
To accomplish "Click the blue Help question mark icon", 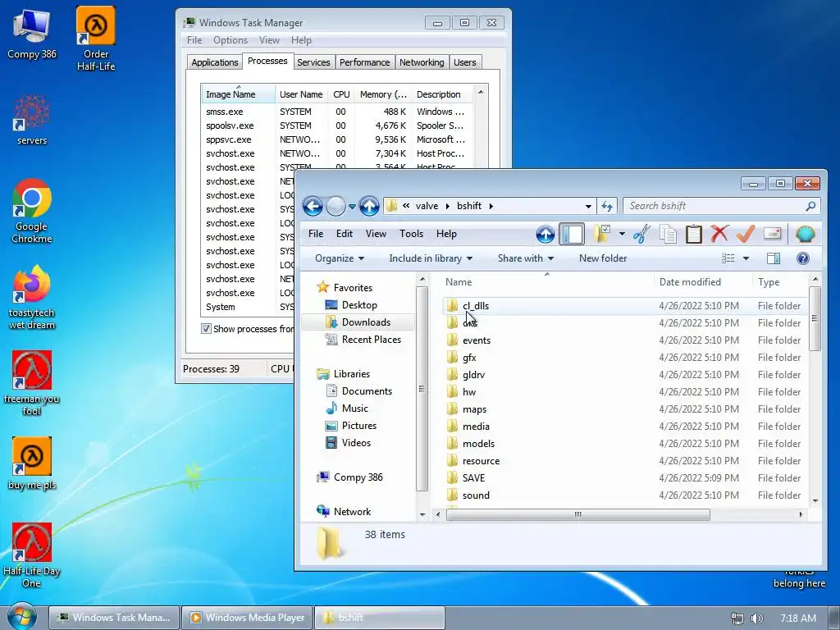I will point(802,258).
